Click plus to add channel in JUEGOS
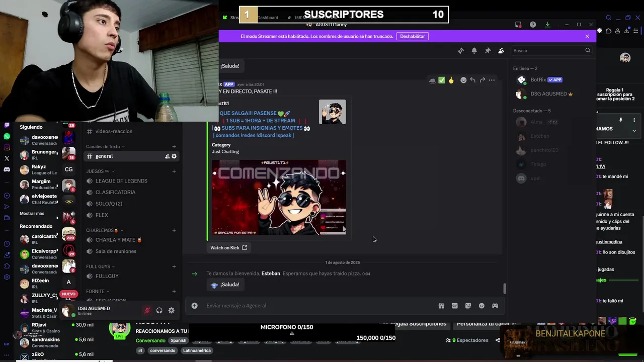Viewport: 644px width, 362px height. click(x=174, y=171)
